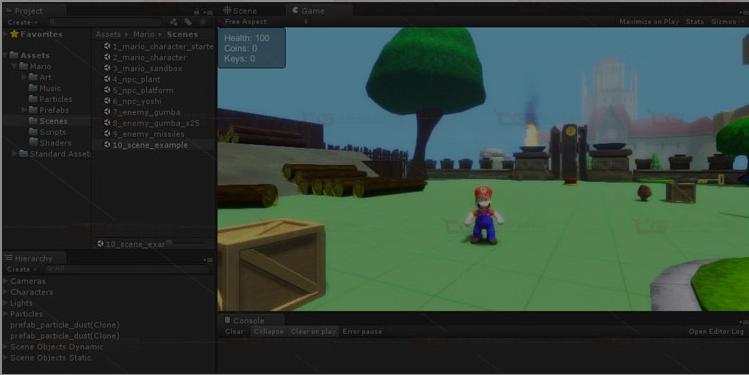Click the Favorites star icon

[x=14, y=34]
